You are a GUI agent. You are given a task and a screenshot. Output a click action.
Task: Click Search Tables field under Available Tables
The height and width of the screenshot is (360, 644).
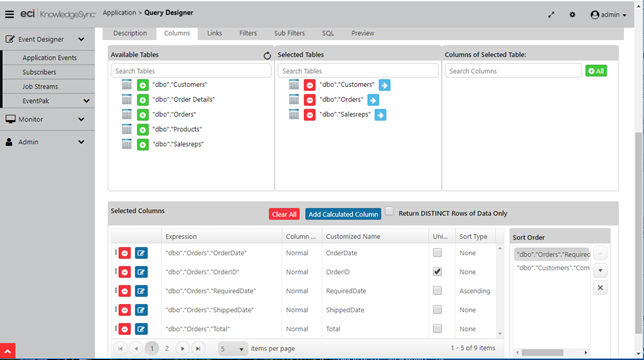(191, 71)
